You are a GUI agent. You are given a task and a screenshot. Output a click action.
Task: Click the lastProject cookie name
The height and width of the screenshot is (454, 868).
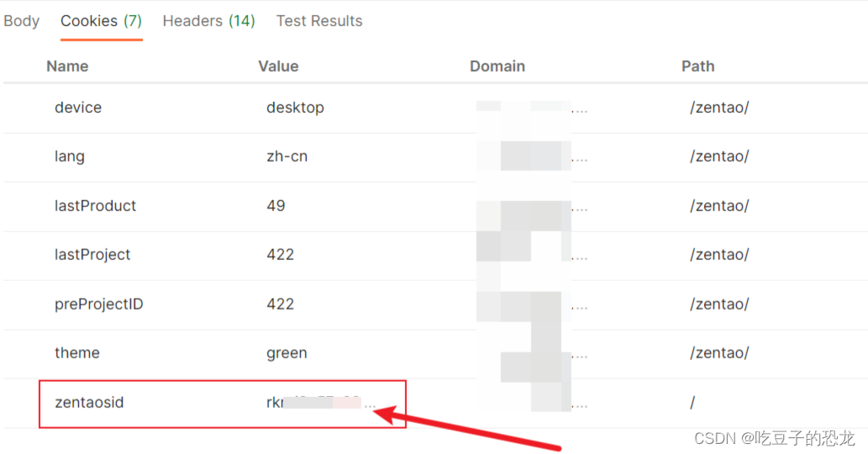92,255
